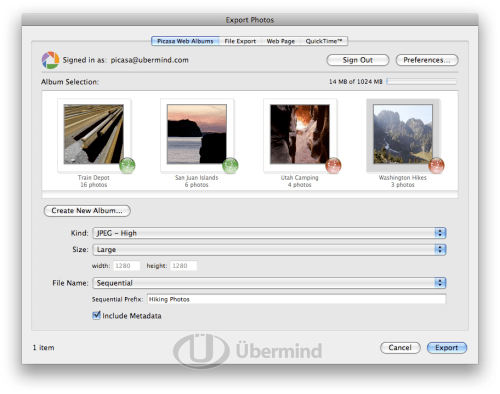
Task: Click green status orb on Train Depot
Action: tap(127, 166)
